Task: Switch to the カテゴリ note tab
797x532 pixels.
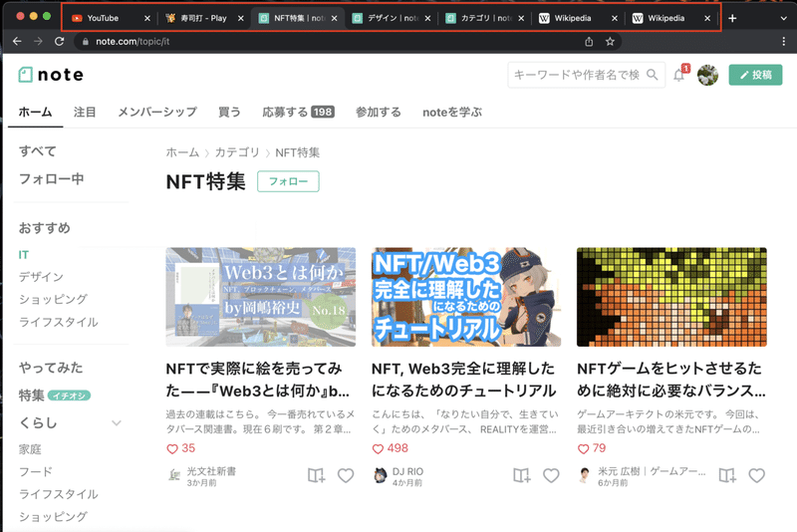Action: coord(484,18)
